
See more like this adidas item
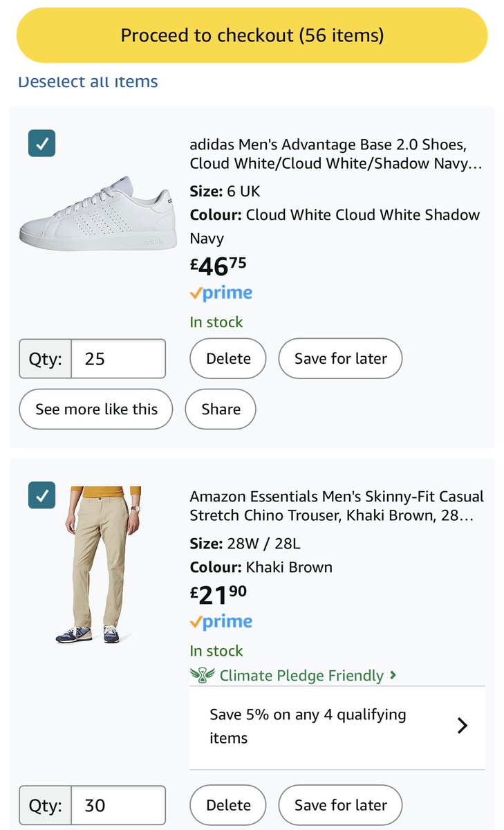(96, 409)
